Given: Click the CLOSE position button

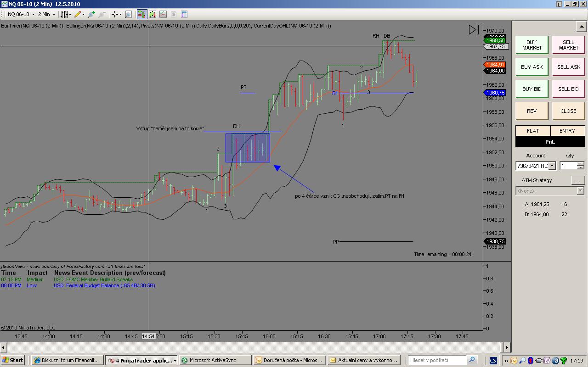Looking at the screenshot, I should coord(568,111).
